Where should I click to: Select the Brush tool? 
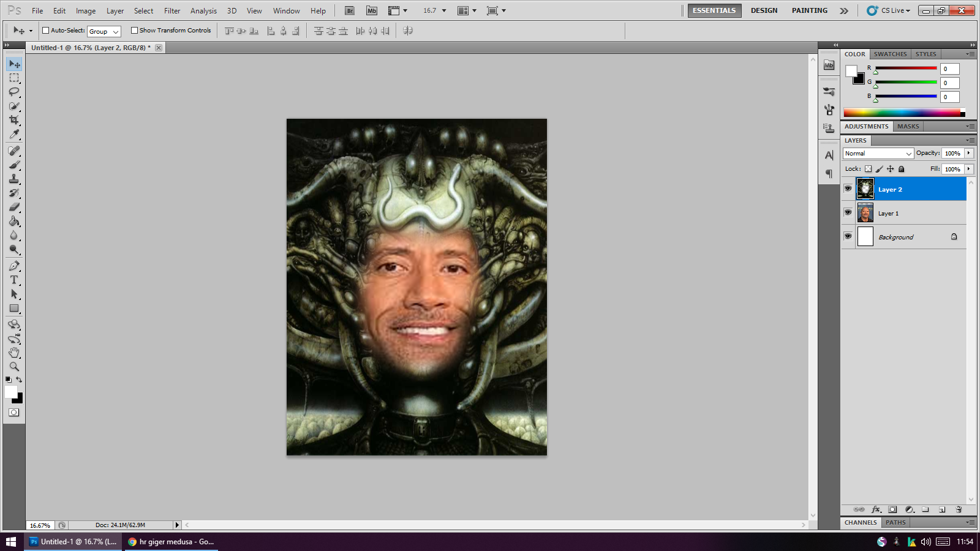(14, 165)
